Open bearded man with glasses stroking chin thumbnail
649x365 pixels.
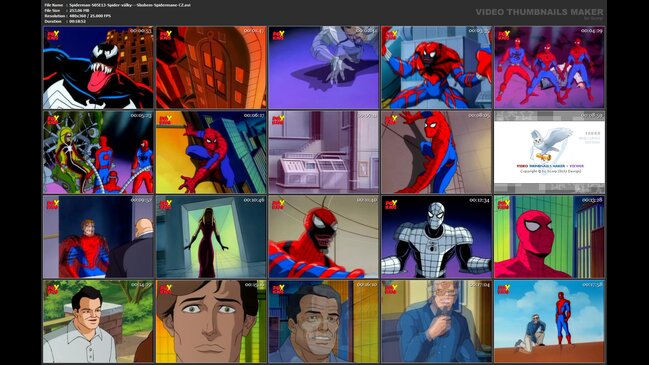(437, 322)
